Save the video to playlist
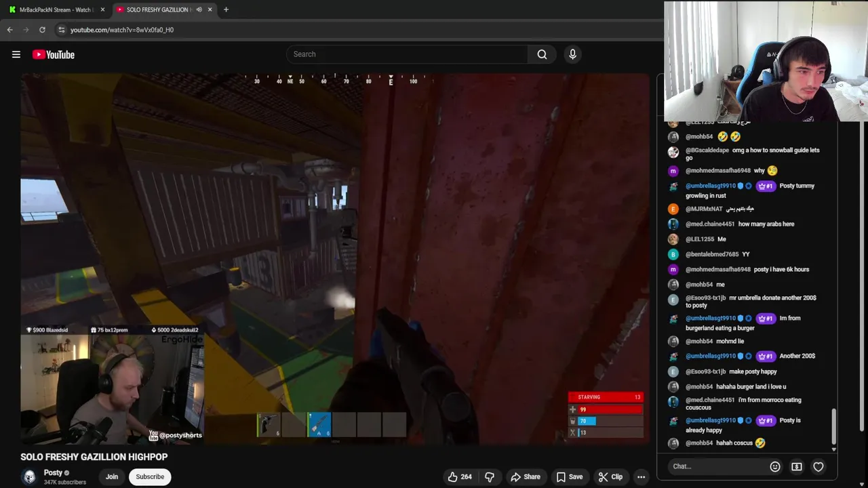Viewport: 868px width, 488px height. [570, 476]
